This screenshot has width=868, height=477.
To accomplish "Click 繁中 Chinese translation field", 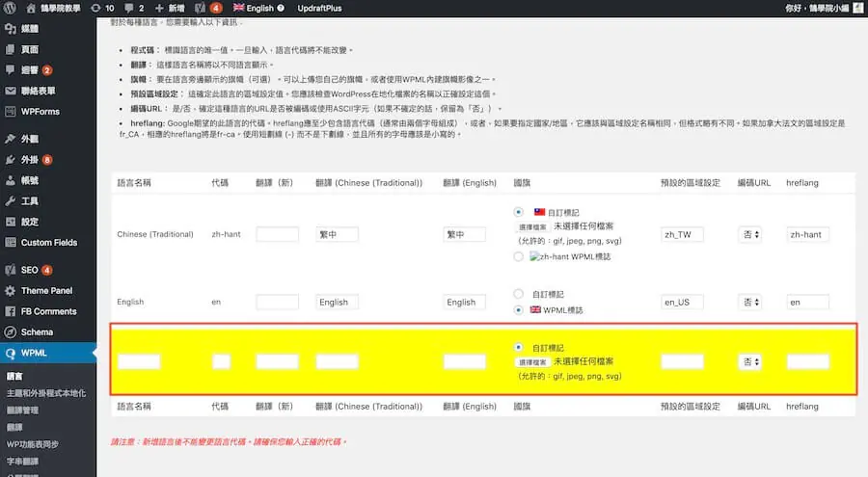I will click(x=338, y=234).
